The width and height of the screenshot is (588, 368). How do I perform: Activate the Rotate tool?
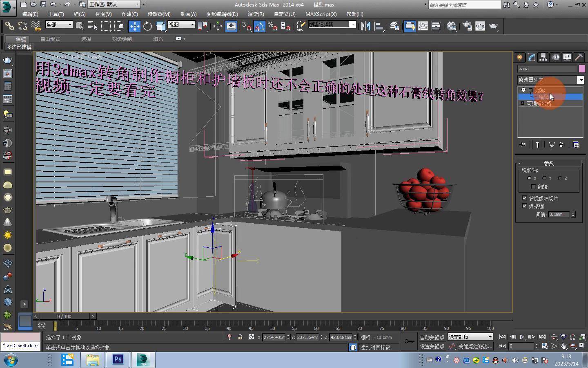(147, 26)
